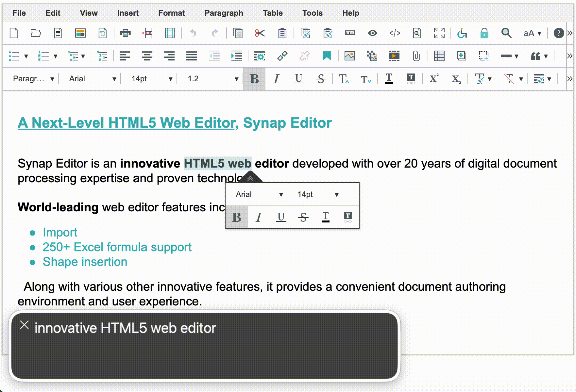576x392 pixels.
Task: Insert video icon
Action: pos(394,56)
